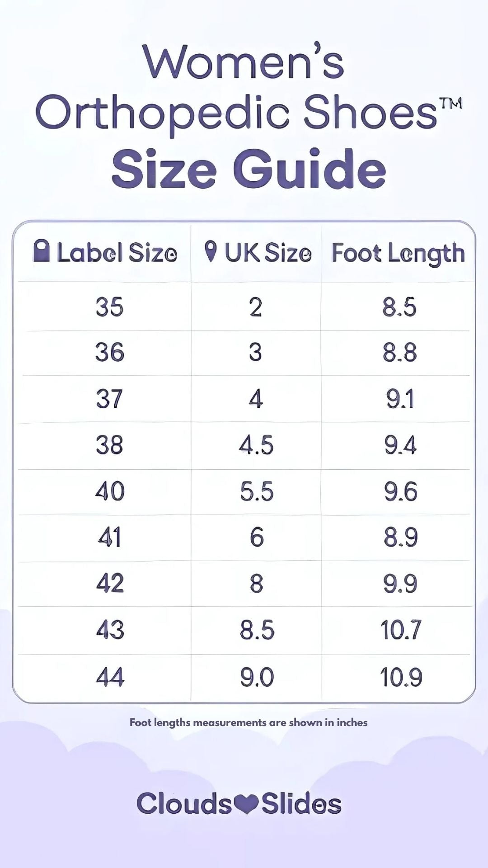The image size is (488, 868).
Task: Click foot length 9.1 cell
Action: [x=400, y=399]
